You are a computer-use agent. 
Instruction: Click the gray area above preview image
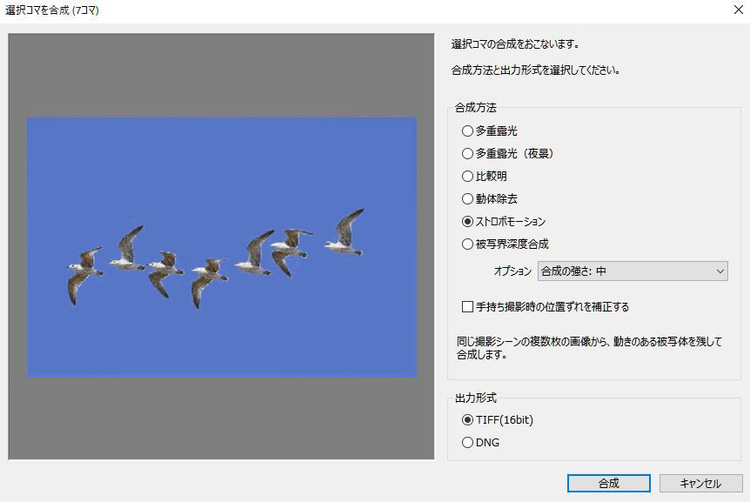point(221,75)
